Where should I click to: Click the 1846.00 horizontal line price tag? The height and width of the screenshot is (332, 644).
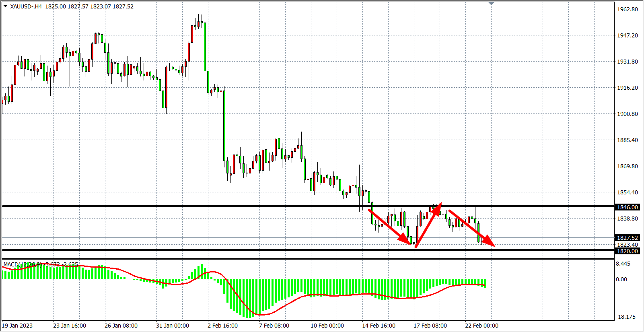tap(627, 207)
